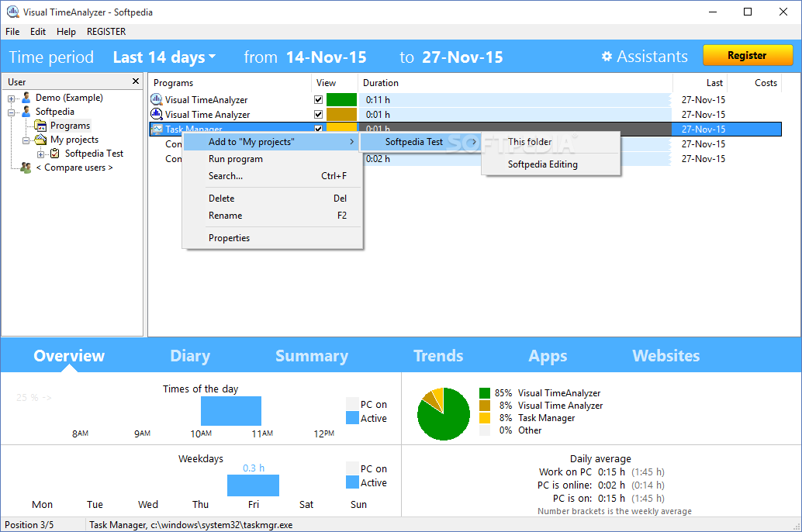
Task: Click the Softpedia Test project icon
Action: pyautogui.click(x=55, y=154)
